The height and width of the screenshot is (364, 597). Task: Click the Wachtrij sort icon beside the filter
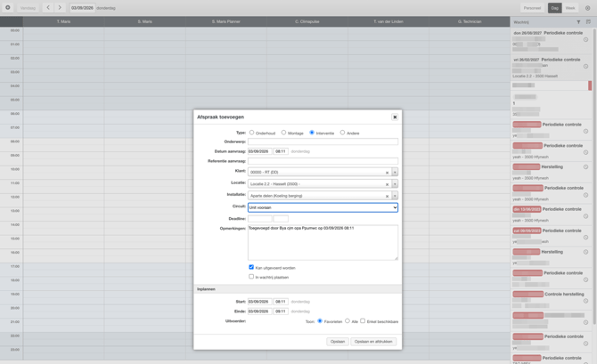pyautogui.click(x=588, y=22)
